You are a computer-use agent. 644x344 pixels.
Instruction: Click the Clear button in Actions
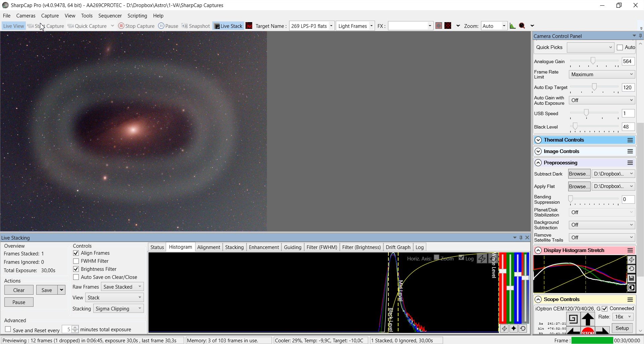pyautogui.click(x=19, y=290)
